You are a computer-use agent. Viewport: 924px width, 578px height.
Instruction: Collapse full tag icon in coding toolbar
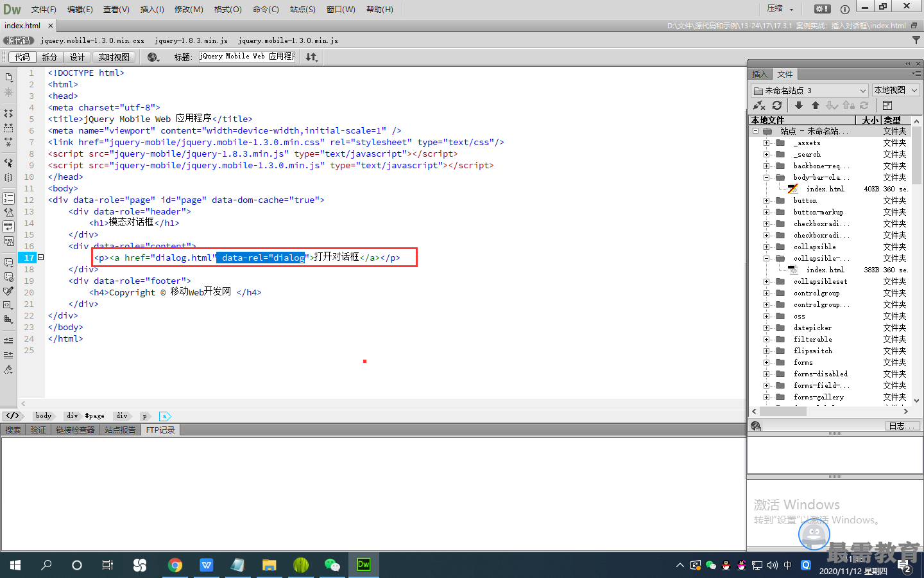coord(8,114)
